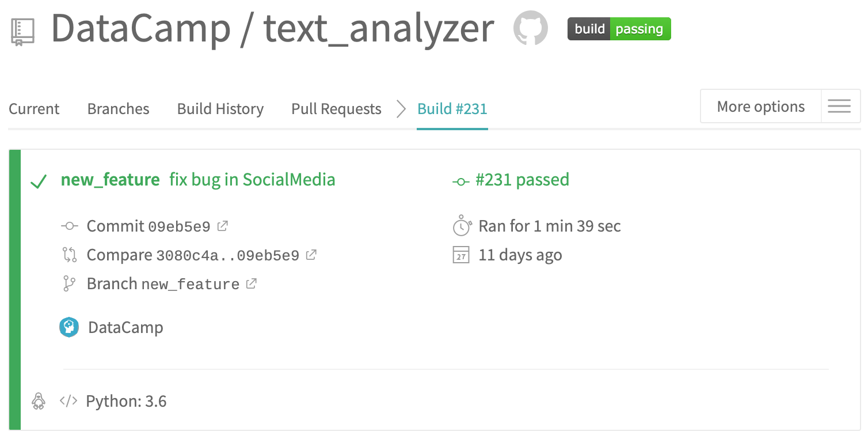Click the build passing badge
Image resolution: width=868 pixels, height=439 pixels.
coord(619,29)
